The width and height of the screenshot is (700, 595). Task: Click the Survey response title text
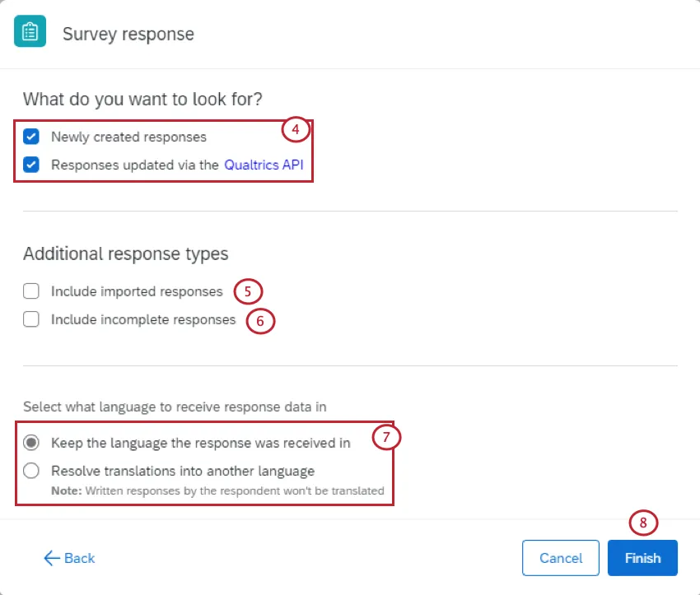tap(128, 34)
